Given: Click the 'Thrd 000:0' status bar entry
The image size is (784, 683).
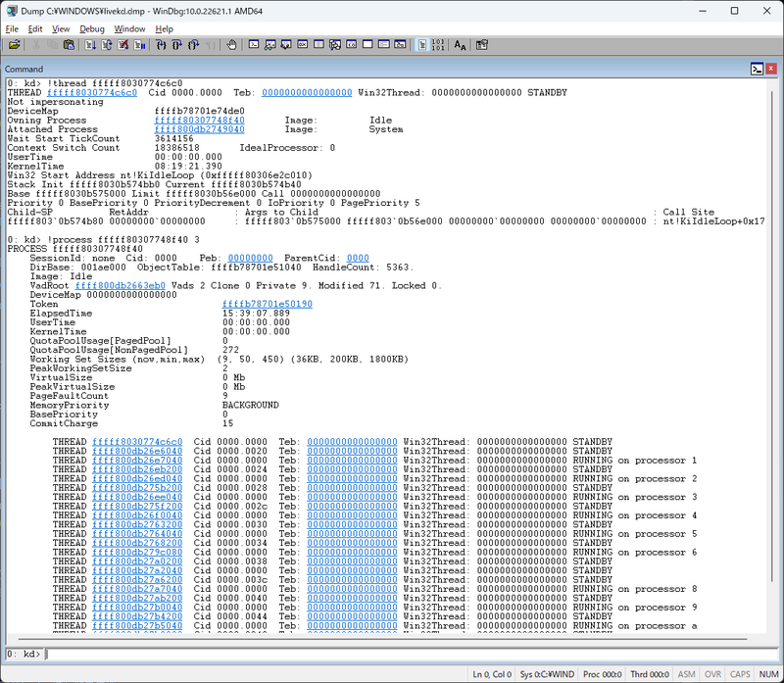Looking at the screenshot, I should [x=650, y=674].
